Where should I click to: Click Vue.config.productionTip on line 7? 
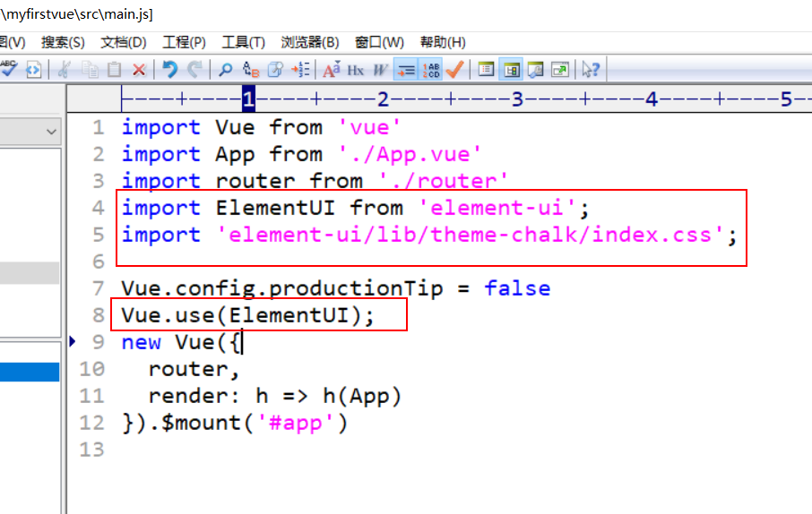pyautogui.click(x=282, y=289)
